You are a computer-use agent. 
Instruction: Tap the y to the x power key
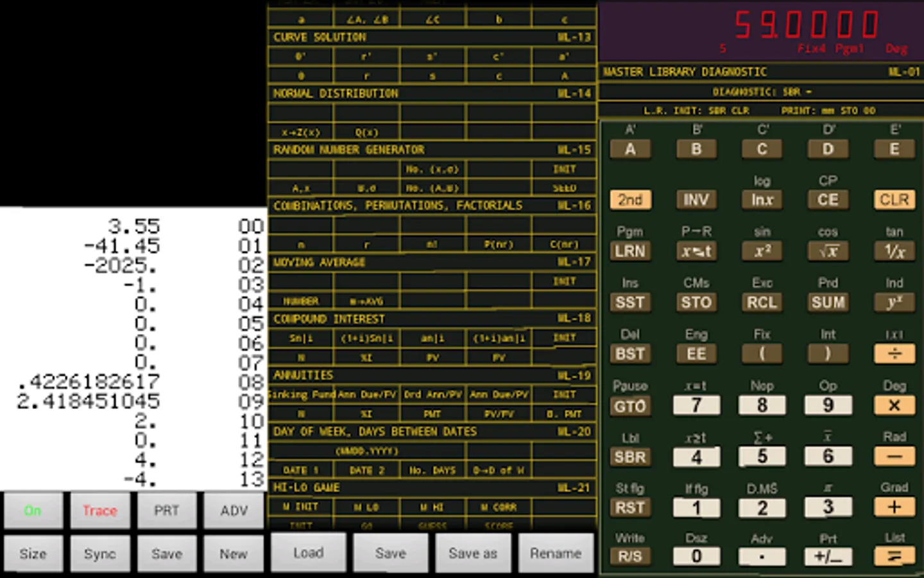(894, 302)
